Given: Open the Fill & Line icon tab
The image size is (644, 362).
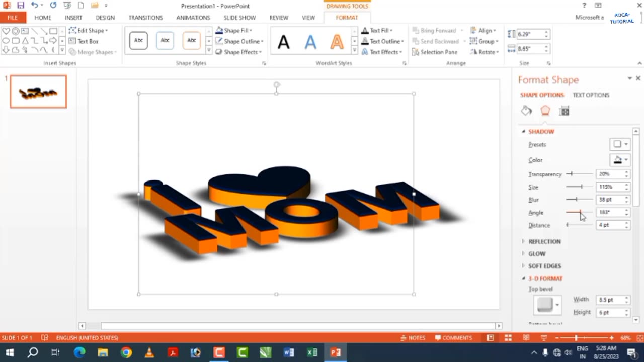Looking at the screenshot, I should click(x=526, y=111).
